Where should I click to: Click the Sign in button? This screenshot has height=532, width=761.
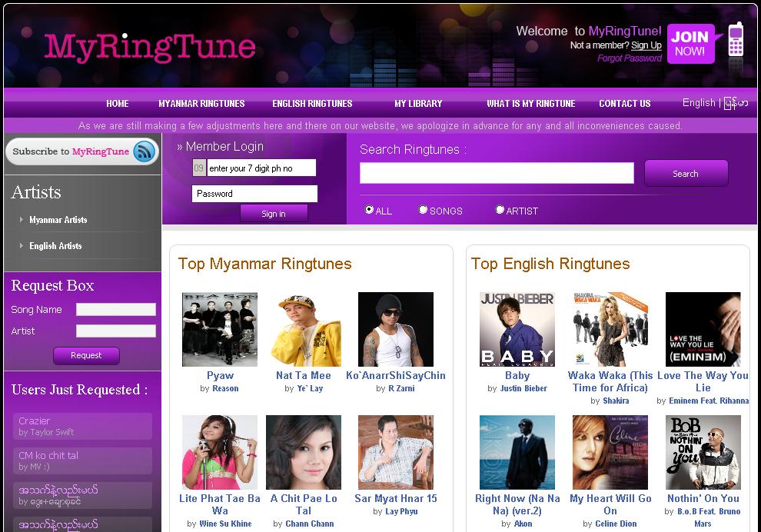[x=274, y=214]
